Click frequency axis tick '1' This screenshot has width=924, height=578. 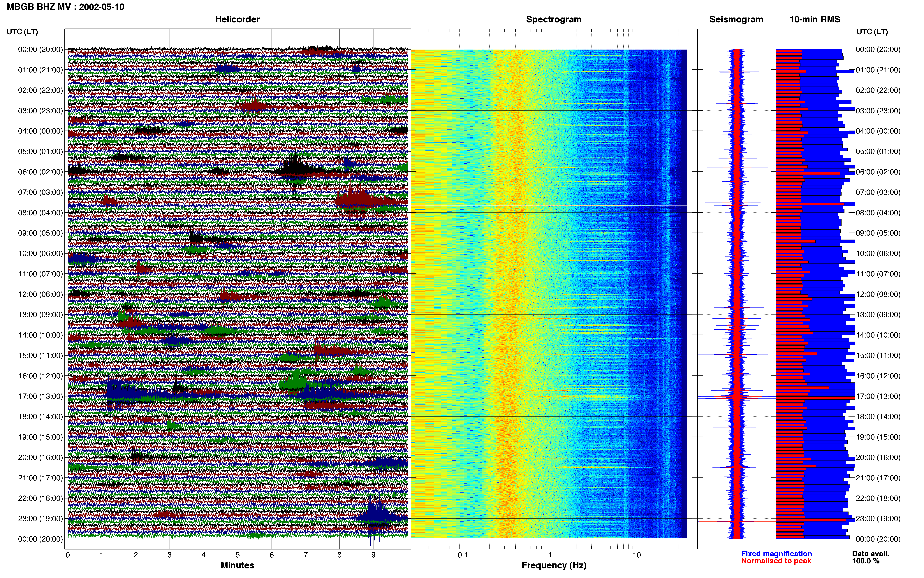click(x=550, y=555)
